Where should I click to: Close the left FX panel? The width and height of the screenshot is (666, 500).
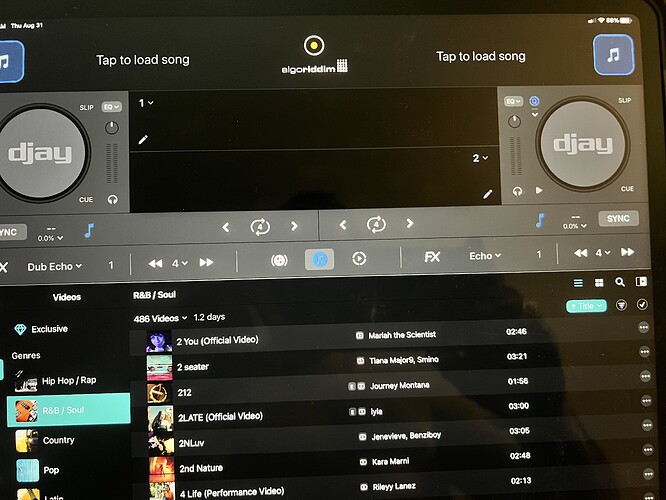(4, 267)
